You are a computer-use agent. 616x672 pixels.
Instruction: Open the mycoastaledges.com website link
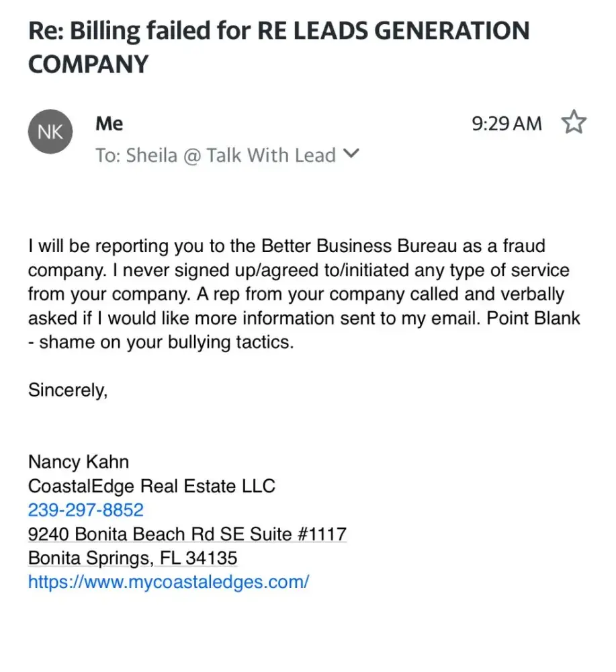(169, 582)
